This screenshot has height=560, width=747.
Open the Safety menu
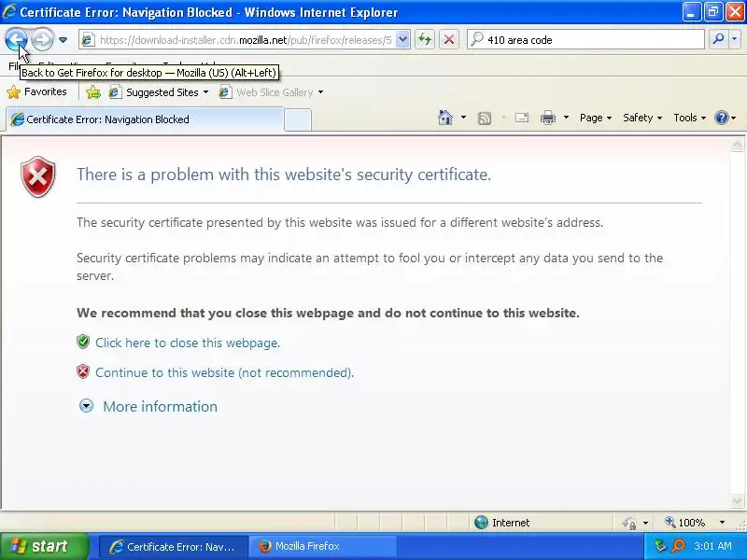[642, 118]
